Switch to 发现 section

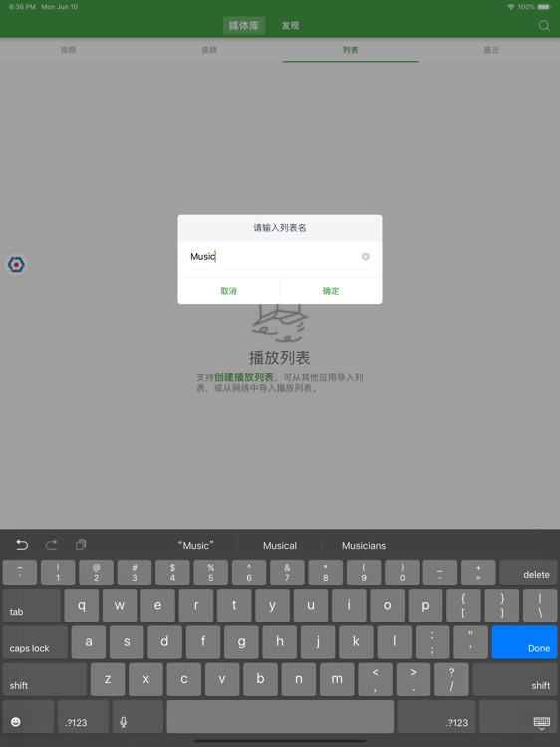(290, 26)
